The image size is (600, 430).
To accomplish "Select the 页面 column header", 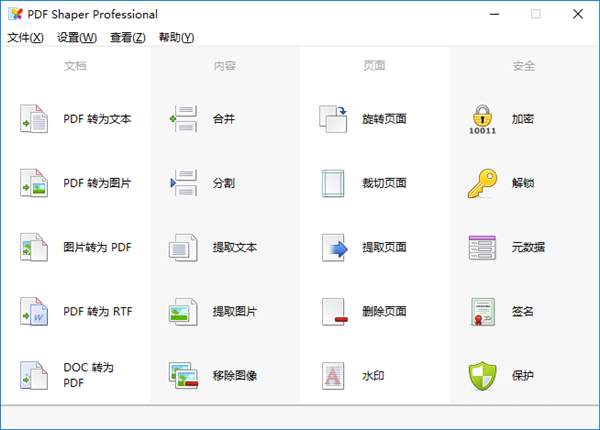I will click(x=374, y=66).
